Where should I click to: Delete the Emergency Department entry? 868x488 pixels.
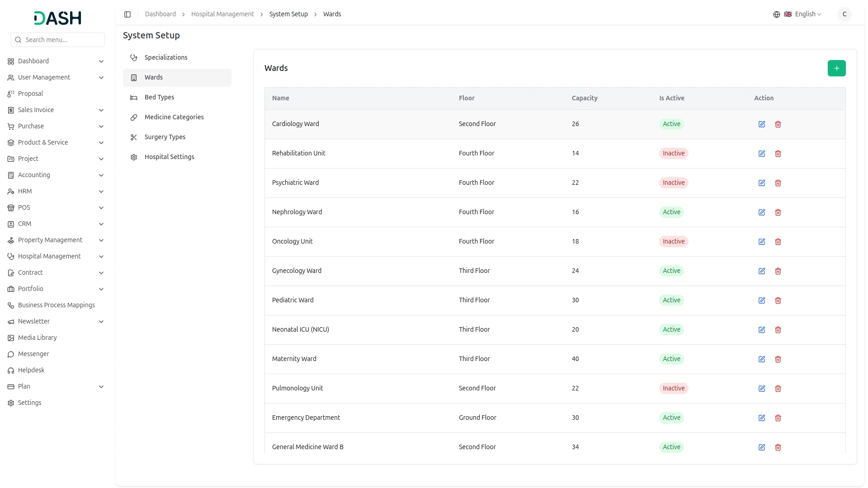(778, 418)
